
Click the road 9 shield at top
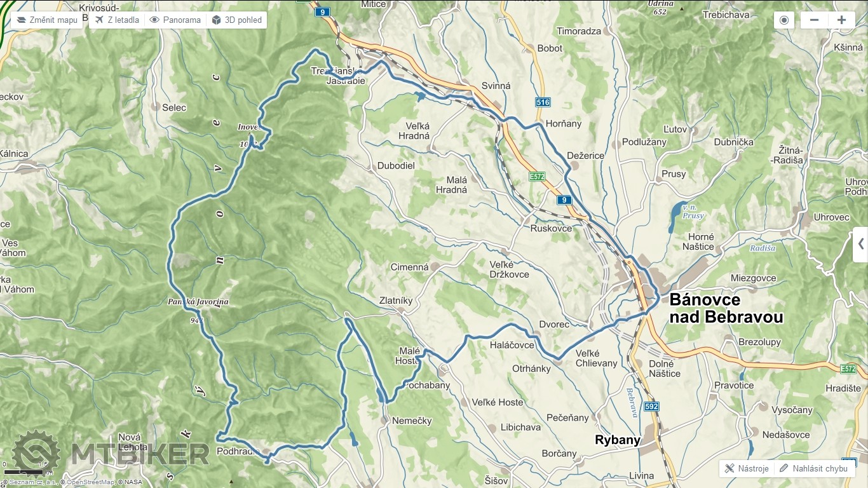click(x=323, y=11)
